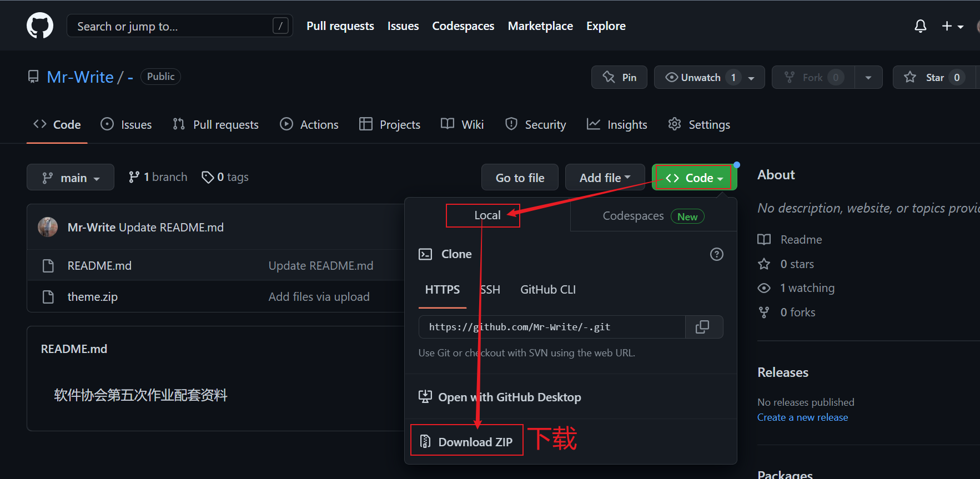Click Download ZIP
The height and width of the screenshot is (479, 980).
pyautogui.click(x=466, y=442)
